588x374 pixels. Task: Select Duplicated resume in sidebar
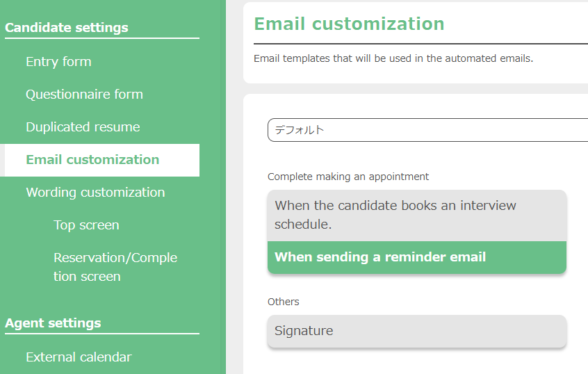click(x=83, y=127)
